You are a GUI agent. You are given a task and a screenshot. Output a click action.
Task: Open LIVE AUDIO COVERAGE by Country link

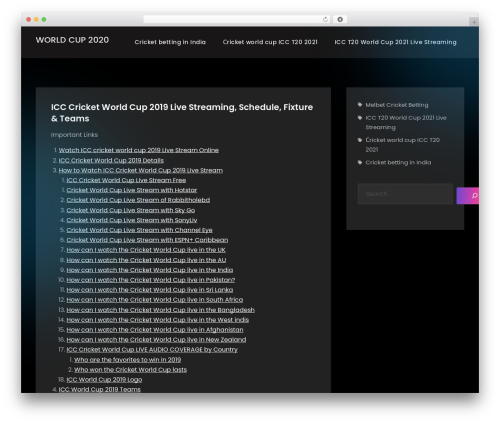tap(152, 350)
